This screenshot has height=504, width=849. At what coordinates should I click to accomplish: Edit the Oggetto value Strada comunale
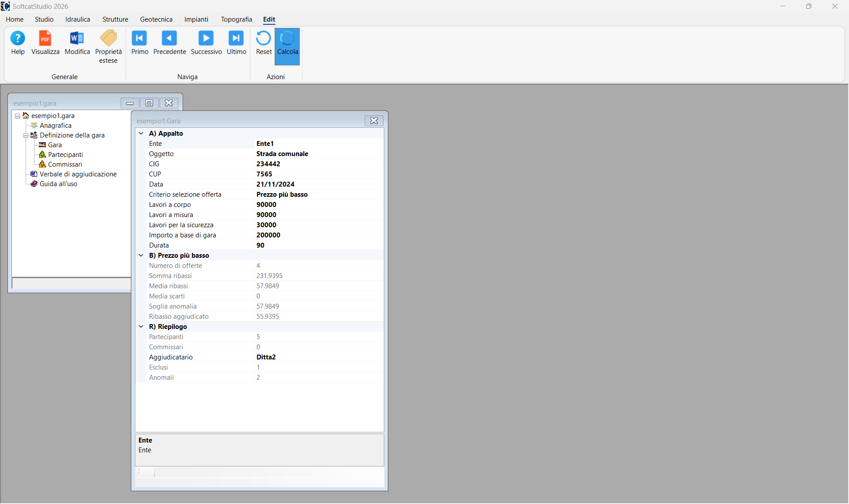(319, 154)
